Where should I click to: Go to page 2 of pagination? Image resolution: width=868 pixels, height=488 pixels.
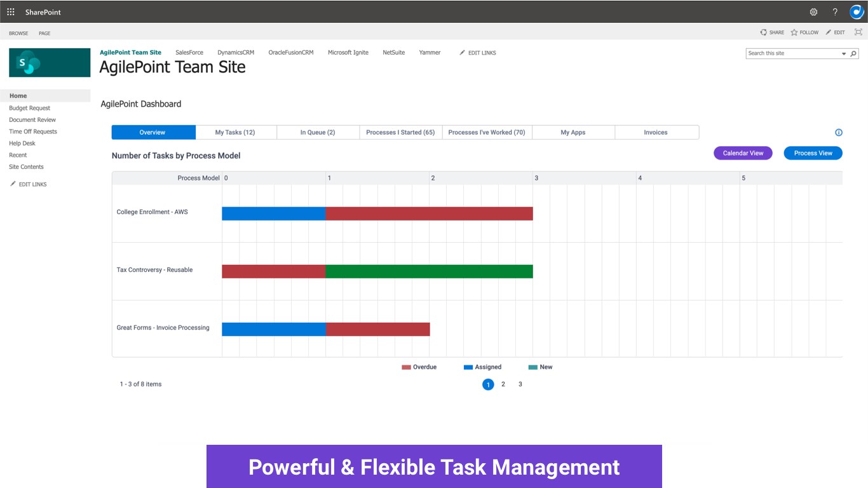[x=503, y=384]
